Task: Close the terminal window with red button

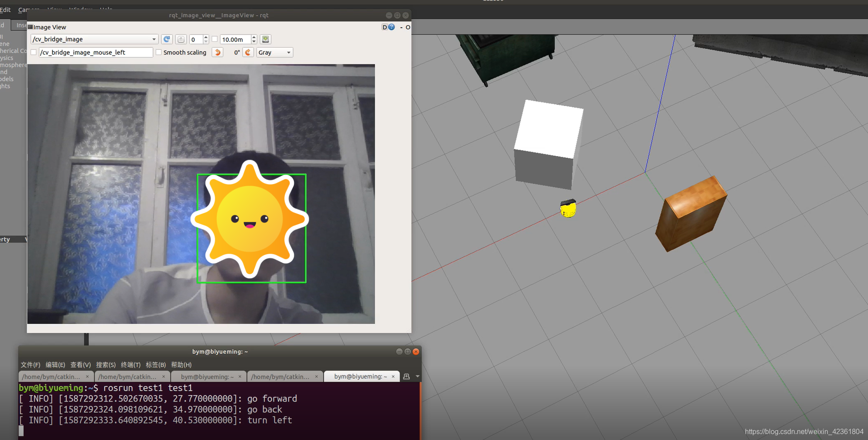Action: [x=416, y=351]
